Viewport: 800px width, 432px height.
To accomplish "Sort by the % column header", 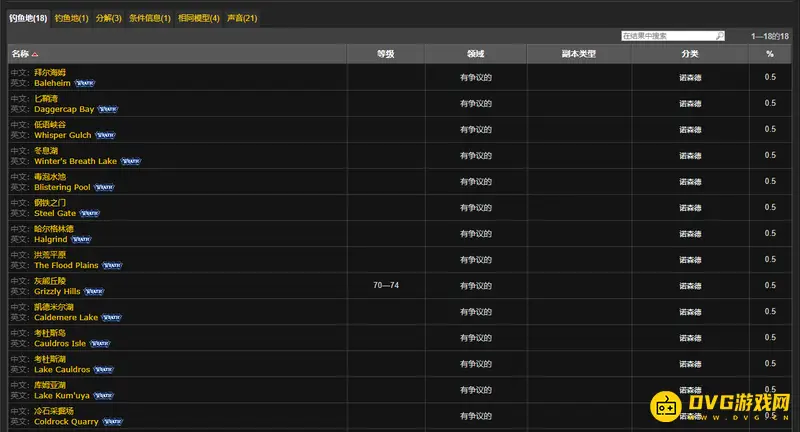I will pos(770,54).
